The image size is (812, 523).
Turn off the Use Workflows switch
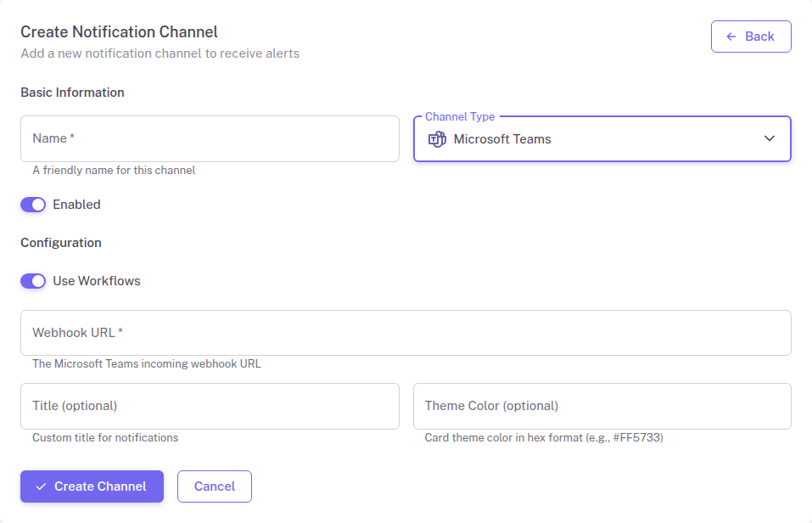[x=33, y=280]
